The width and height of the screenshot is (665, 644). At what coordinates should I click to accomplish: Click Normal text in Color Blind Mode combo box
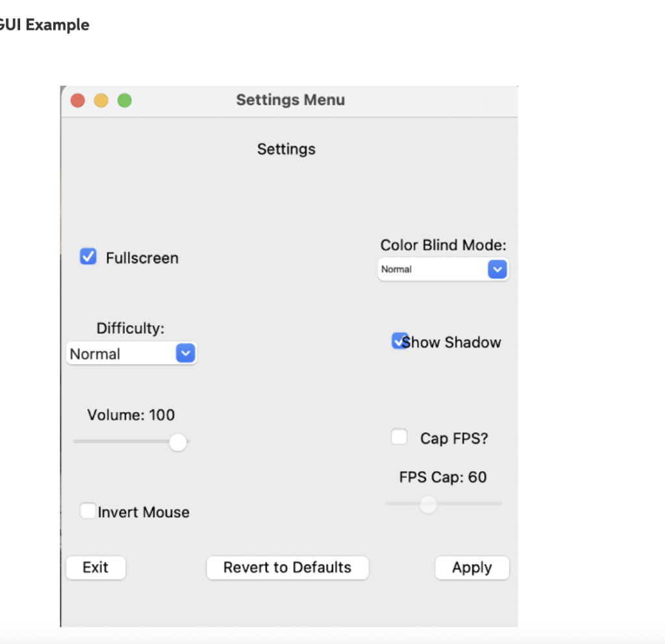tap(397, 269)
